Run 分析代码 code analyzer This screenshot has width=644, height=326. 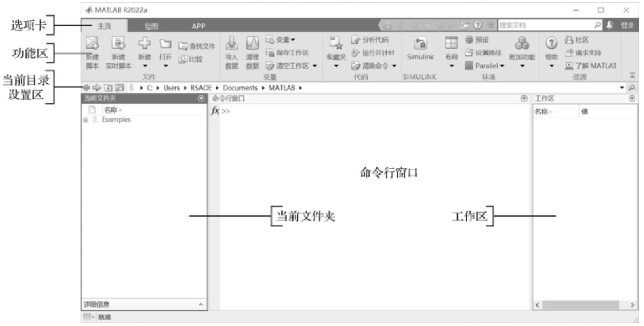pos(370,40)
